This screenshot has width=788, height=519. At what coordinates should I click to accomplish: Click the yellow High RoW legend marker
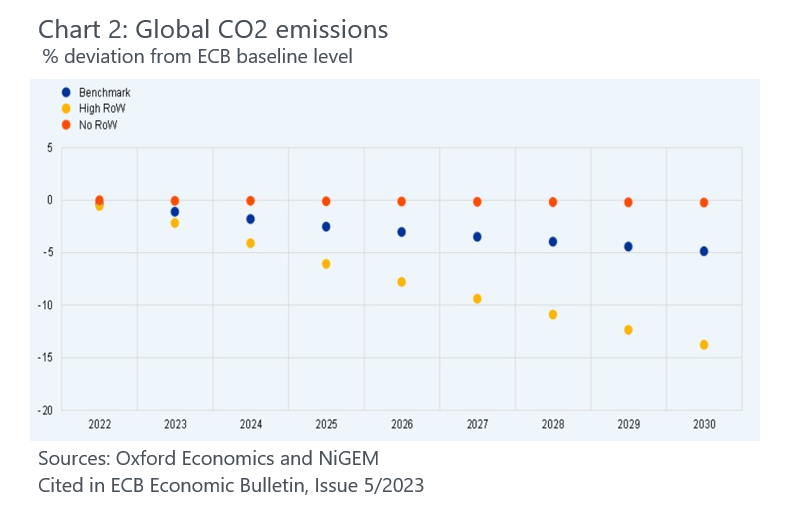66,108
